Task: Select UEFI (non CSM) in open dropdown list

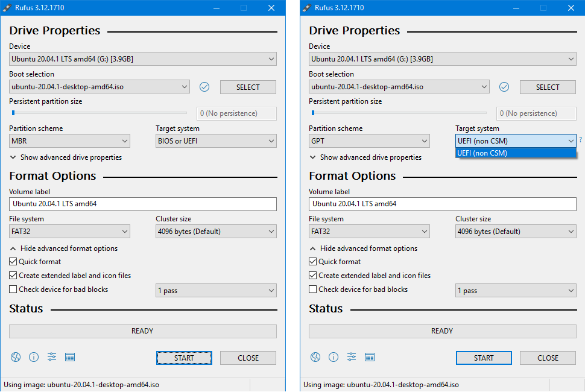Action: [516, 153]
